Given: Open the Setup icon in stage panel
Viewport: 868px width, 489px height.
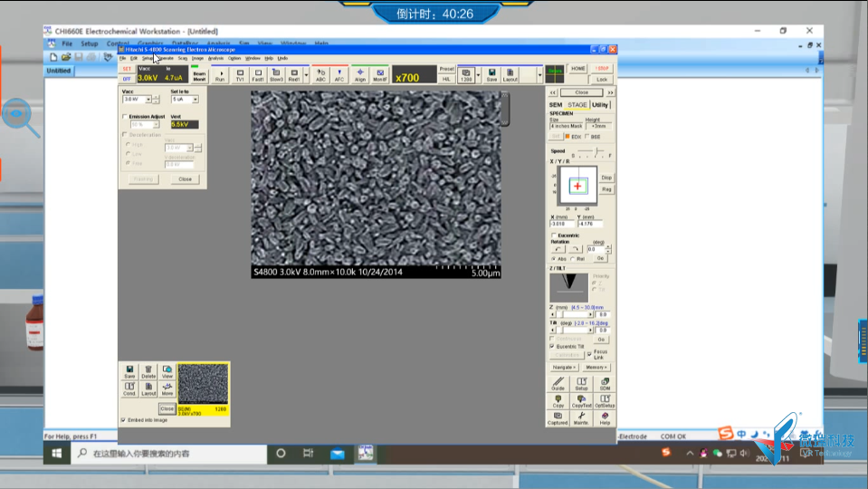Looking at the screenshot, I should (581, 384).
